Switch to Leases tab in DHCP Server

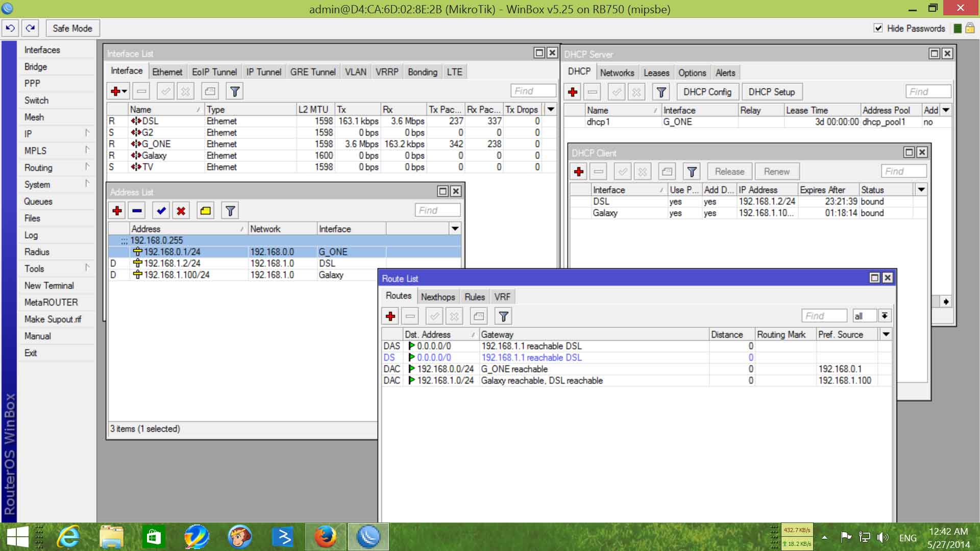(x=656, y=73)
